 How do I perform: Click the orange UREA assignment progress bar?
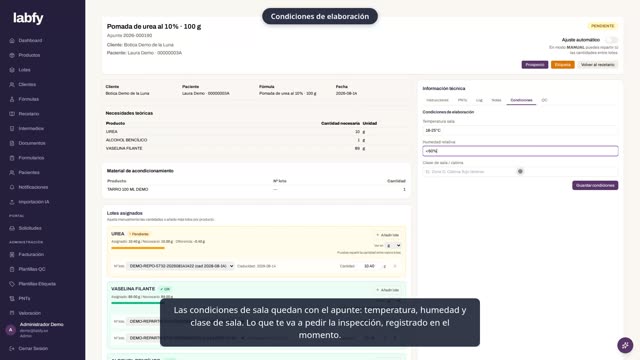(138, 248)
